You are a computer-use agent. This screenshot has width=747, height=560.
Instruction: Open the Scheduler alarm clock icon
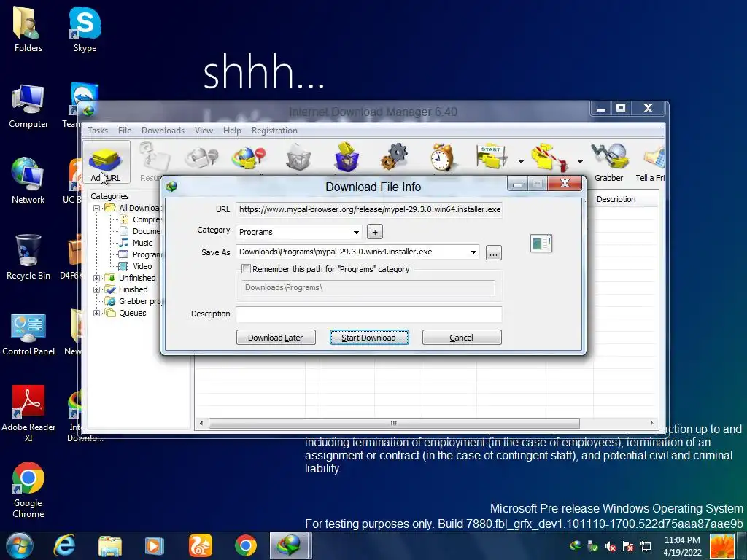(x=442, y=157)
